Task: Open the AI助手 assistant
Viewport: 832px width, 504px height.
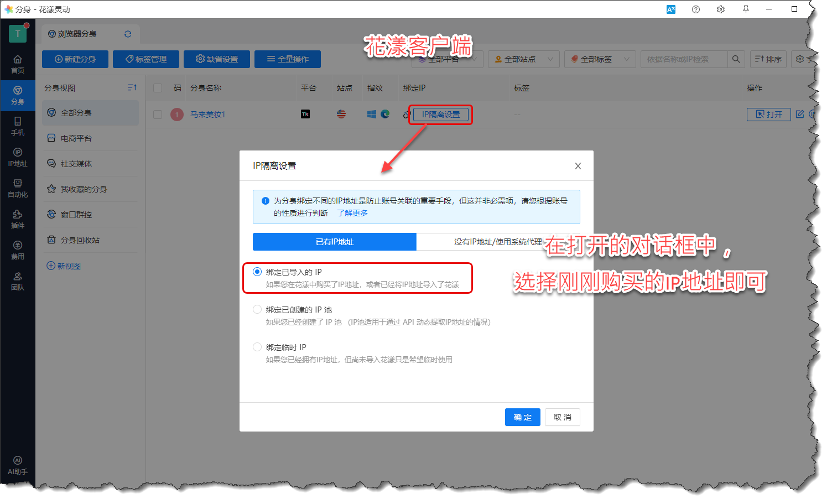Action: coord(18,465)
